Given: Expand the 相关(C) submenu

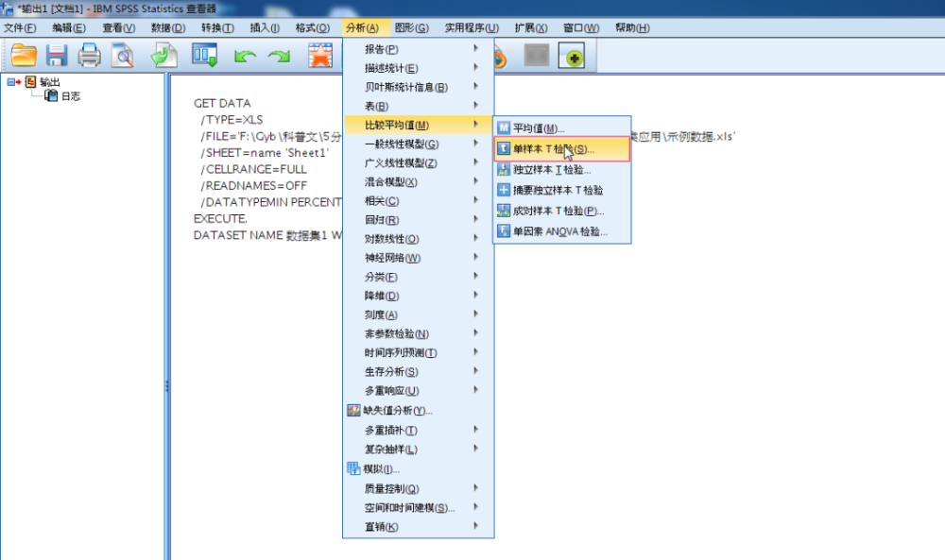Looking at the screenshot, I should coord(419,201).
